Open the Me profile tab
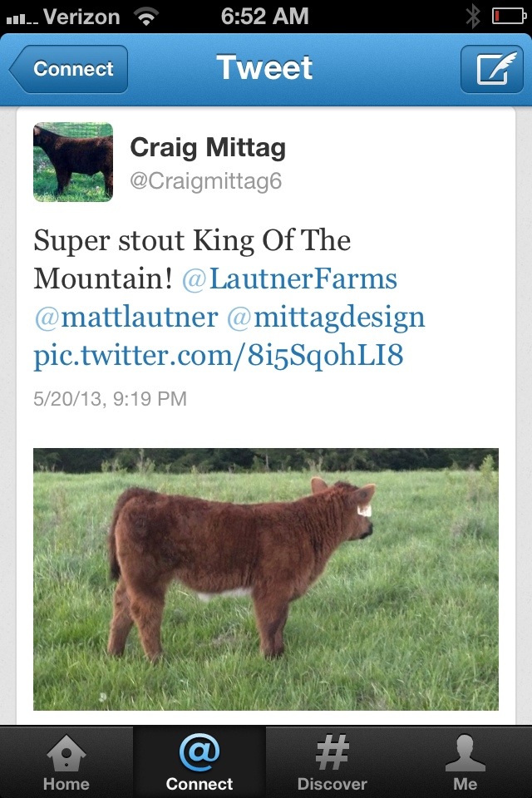 click(465, 763)
